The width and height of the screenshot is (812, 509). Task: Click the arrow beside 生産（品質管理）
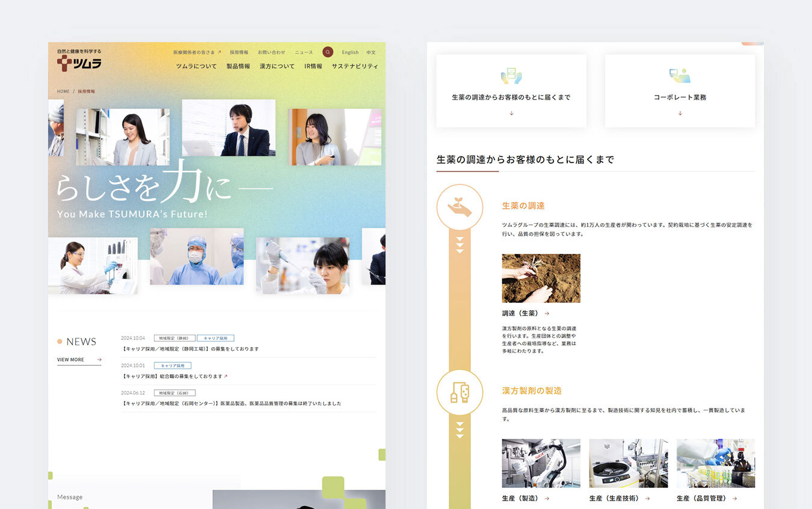pyautogui.click(x=734, y=498)
